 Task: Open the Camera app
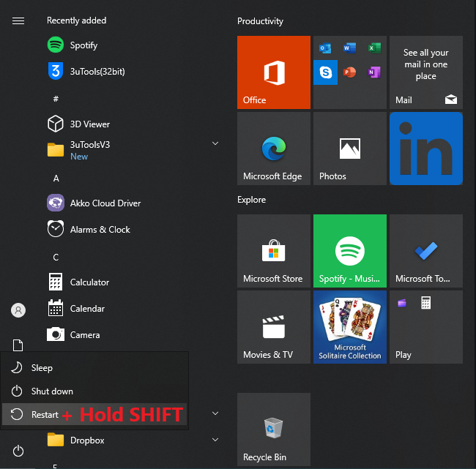click(85, 335)
